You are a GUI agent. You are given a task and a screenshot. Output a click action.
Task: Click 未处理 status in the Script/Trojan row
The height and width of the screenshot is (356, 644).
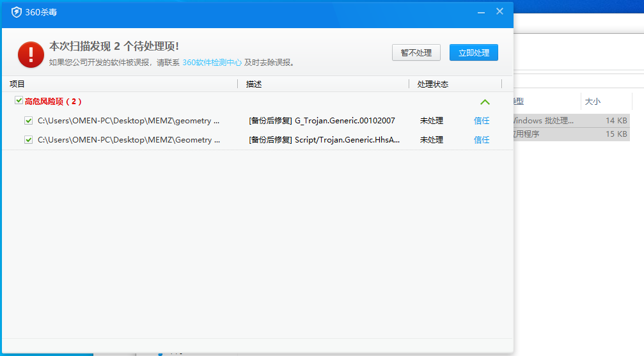coord(432,140)
